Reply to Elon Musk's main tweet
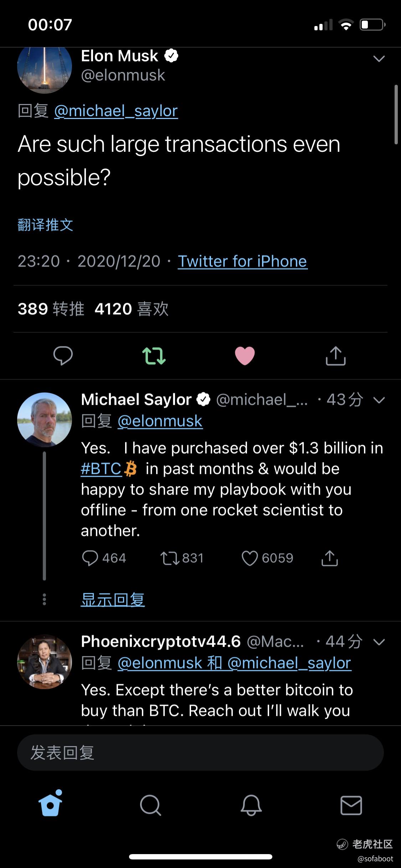This screenshot has width=401, height=868. [x=63, y=356]
